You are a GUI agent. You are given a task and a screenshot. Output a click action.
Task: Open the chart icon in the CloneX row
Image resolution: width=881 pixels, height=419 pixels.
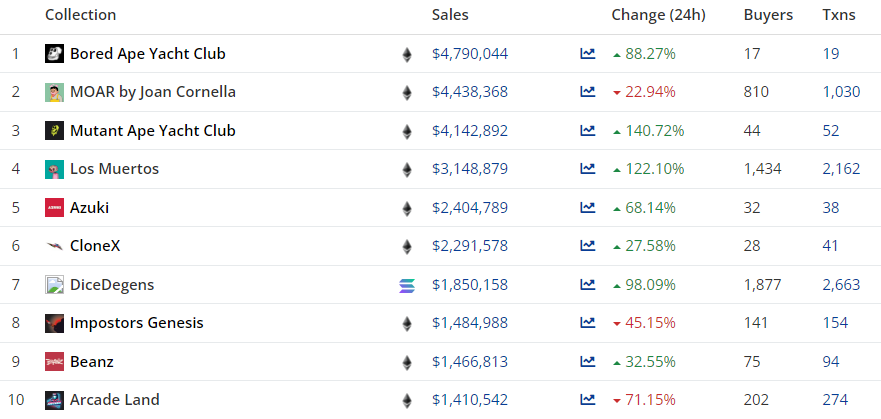tap(587, 246)
